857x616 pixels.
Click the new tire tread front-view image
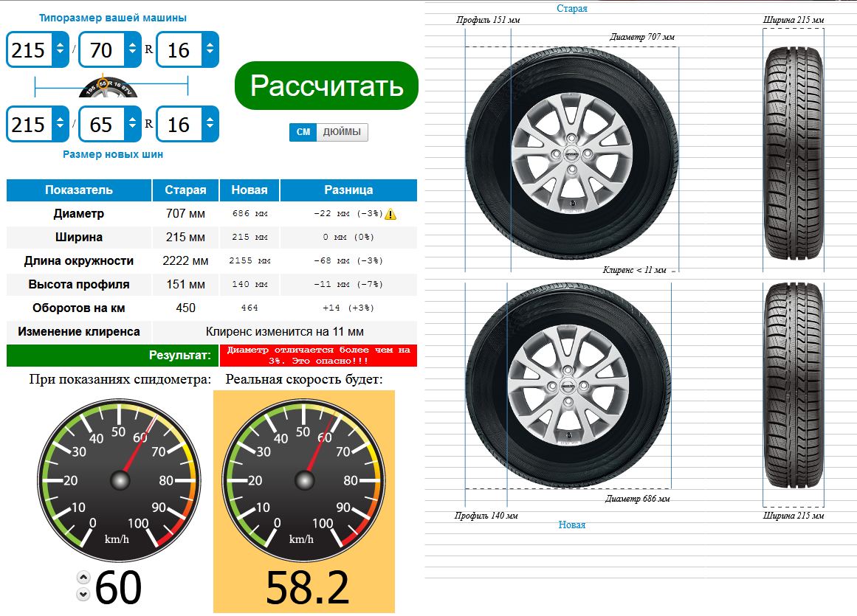(x=793, y=387)
